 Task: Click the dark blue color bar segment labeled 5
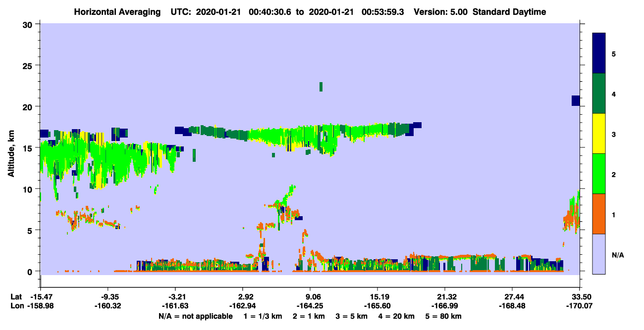pos(599,53)
